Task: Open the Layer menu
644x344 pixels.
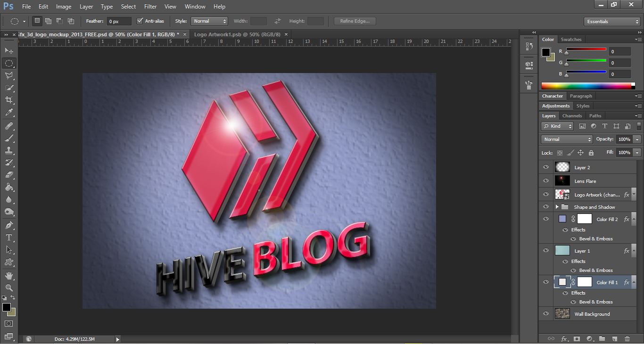Action: point(86,7)
